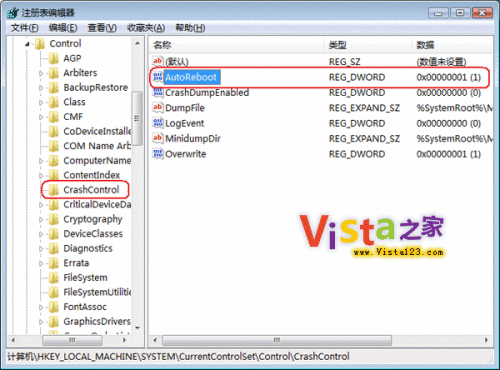Click the Errata folder icon
This screenshot has width=500, height=370.
tap(54, 263)
